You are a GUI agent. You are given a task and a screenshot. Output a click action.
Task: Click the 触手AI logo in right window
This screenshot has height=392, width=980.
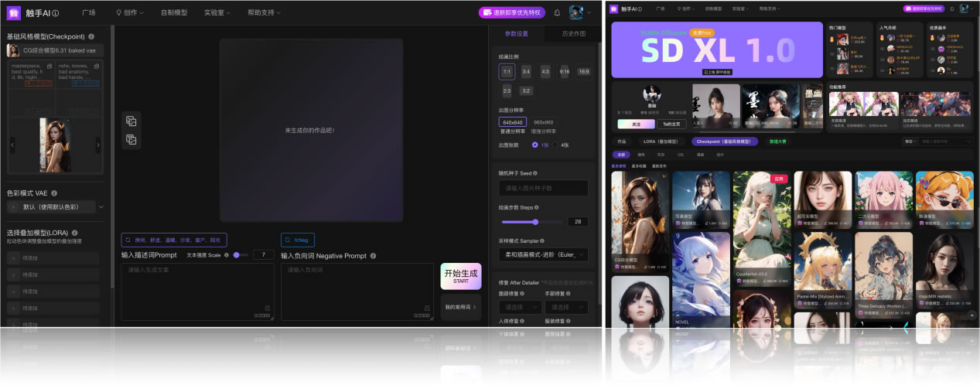point(614,9)
